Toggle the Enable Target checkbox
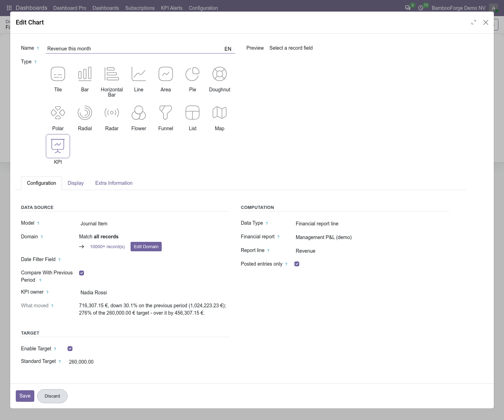The image size is (504, 420). point(70,349)
